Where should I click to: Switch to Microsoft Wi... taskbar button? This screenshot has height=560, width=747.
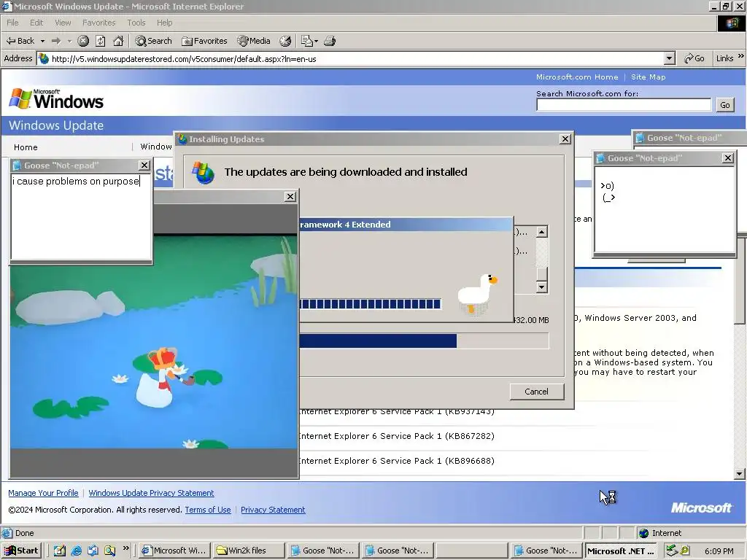(x=174, y=551)
